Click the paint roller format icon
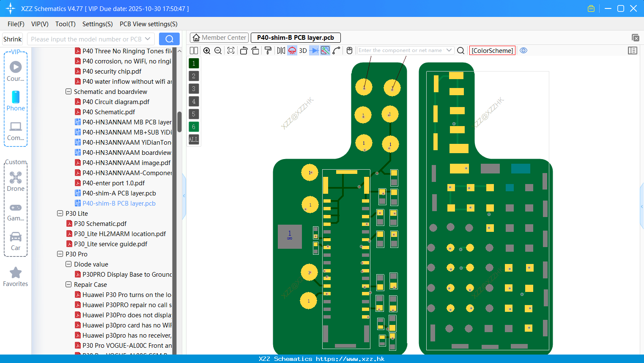This screenshot has width=644, height=363. tap(268, 50)
